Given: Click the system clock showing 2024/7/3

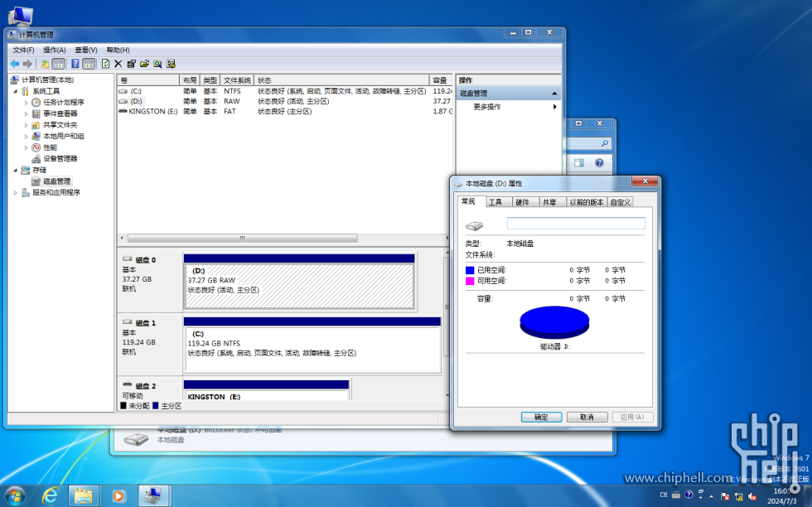Looking at the screenshot, I should (x=782, y=496).
